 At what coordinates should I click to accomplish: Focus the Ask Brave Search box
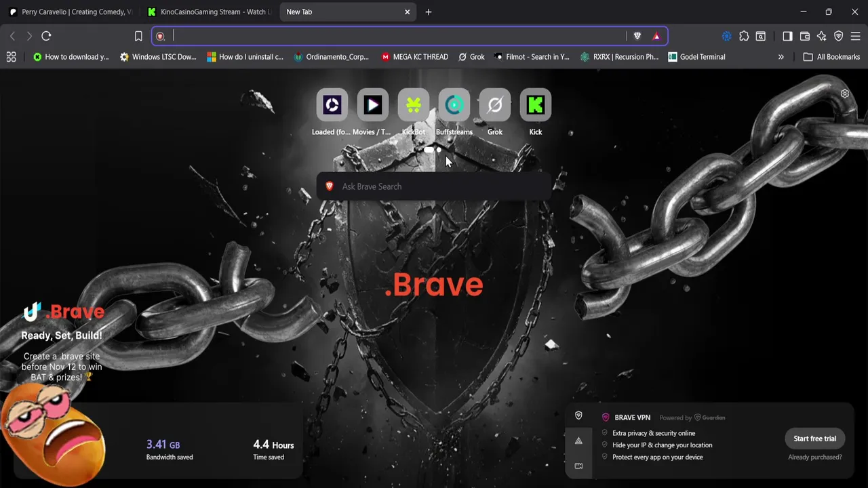434,186
